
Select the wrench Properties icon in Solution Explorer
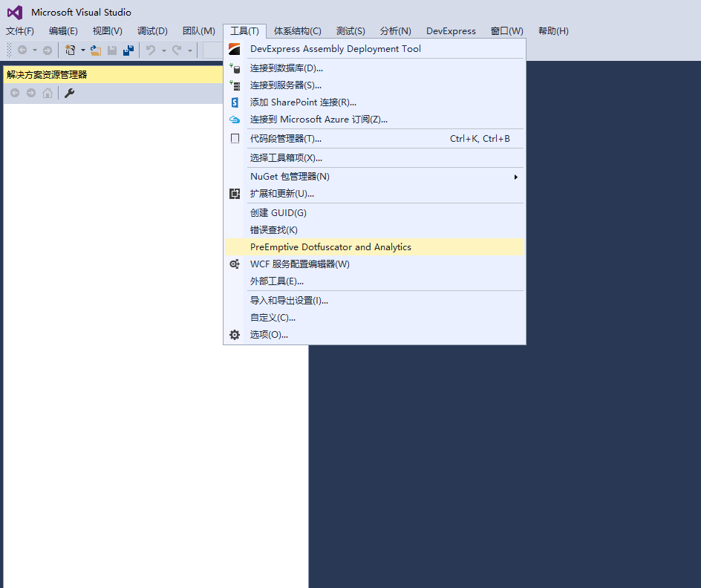[x=69, y=92]
